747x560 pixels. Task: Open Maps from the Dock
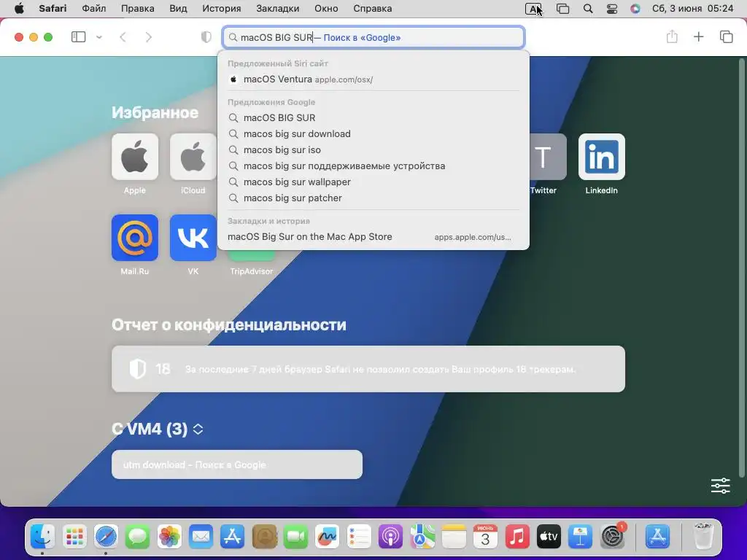pos(422,537)
